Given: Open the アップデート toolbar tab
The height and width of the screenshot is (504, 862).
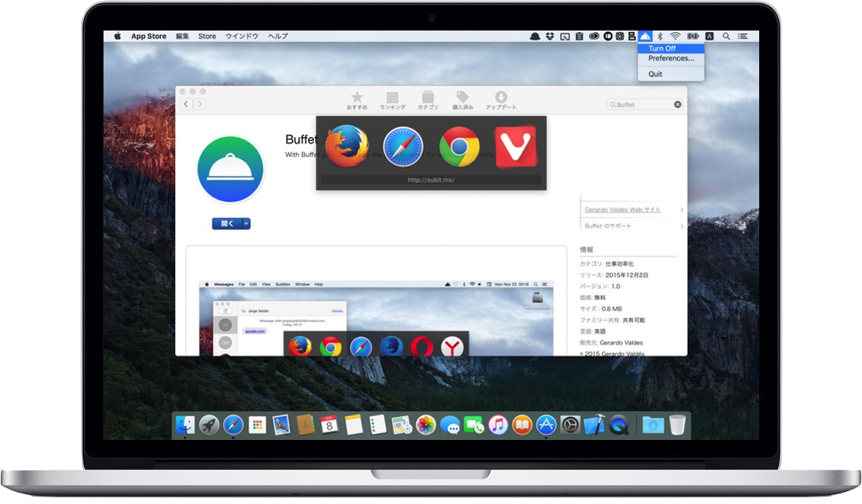Looking at the screenshot, I should tap(501, 101).
